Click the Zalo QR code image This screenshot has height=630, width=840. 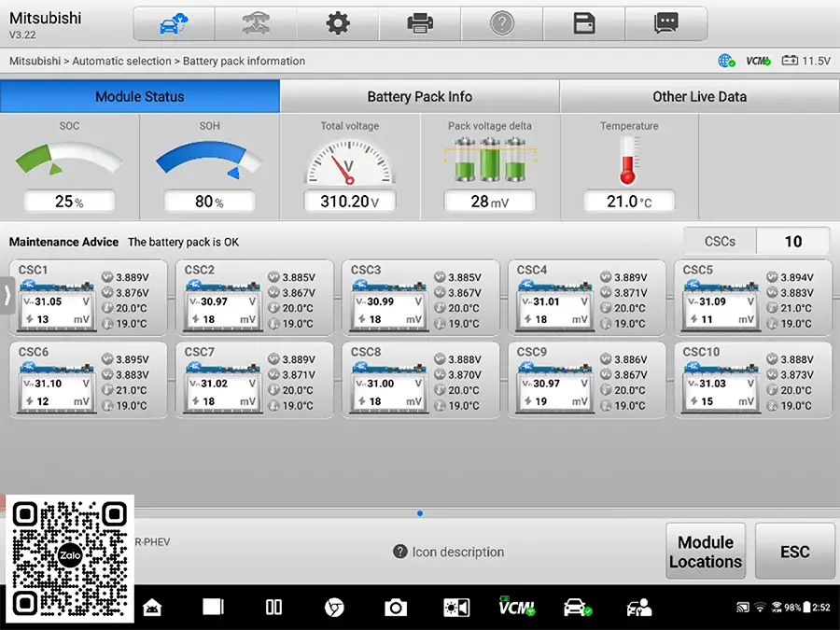69,559
